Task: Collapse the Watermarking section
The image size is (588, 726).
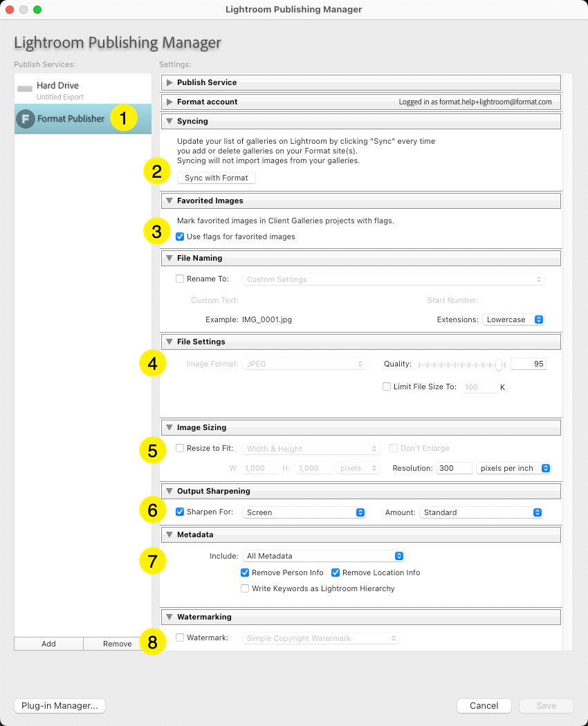Action: [169, 617]
